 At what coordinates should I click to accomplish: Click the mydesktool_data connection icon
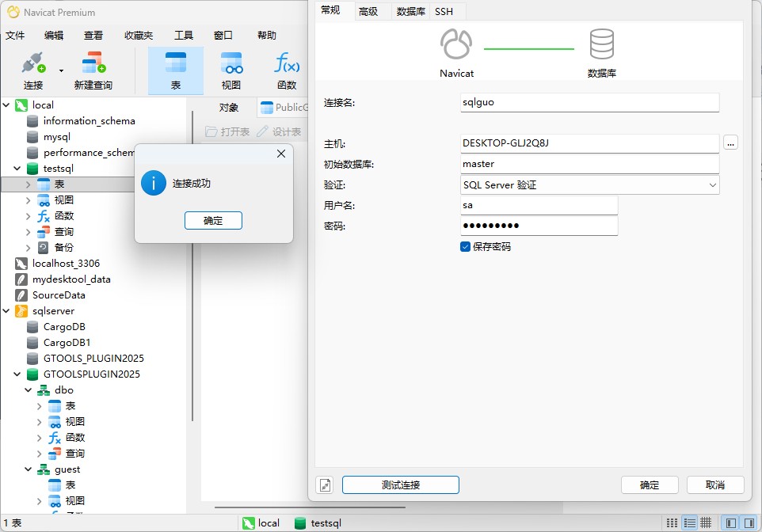(x=21, y=279)
